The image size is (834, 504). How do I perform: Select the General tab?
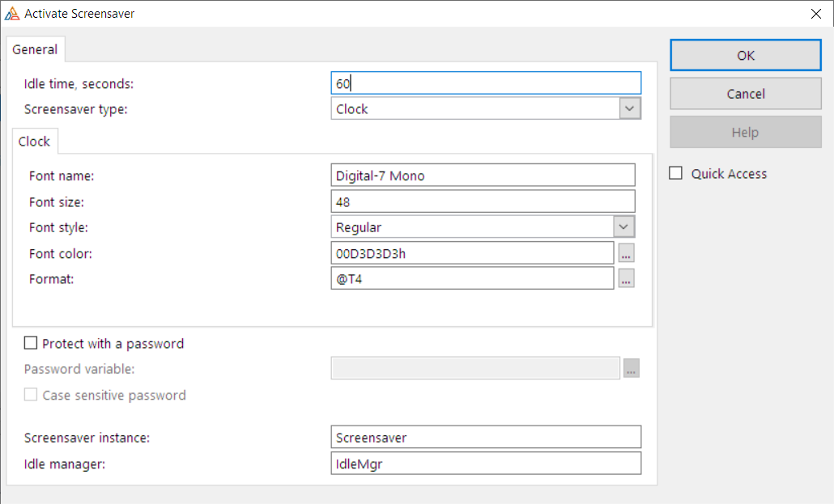[x=35, y=49]
